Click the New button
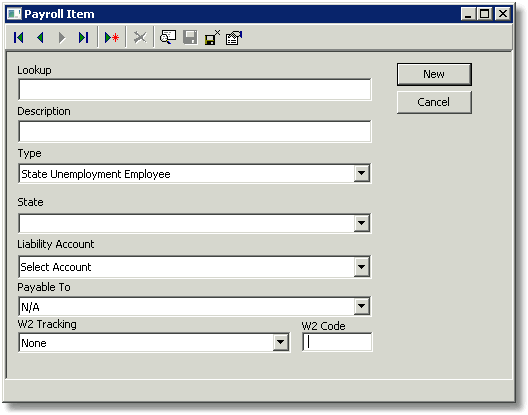The width and height of the screenshot is (528, 415). point(434,74)
